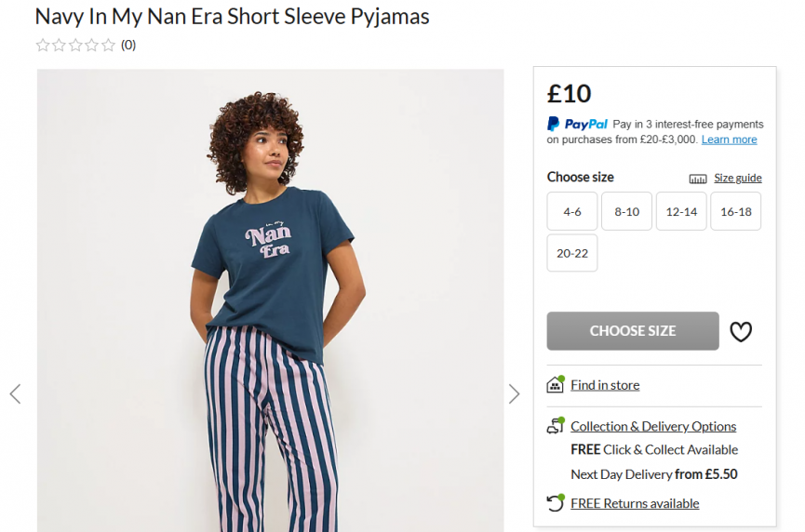The width and height of the screenshot is (805, 532).
Task: Click the PayPal logo
Action: [x=577, y=124]
